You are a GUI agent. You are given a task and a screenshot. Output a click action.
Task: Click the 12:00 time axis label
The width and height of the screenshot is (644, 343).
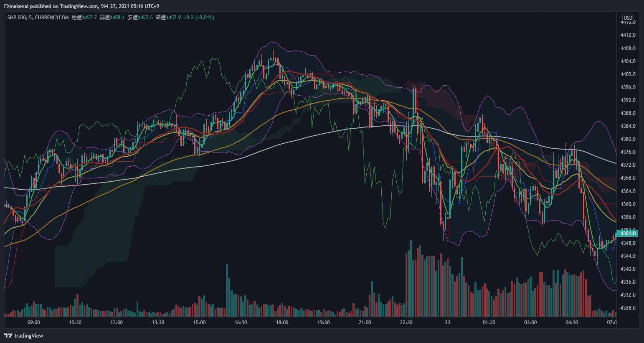(x=117, y=323)
